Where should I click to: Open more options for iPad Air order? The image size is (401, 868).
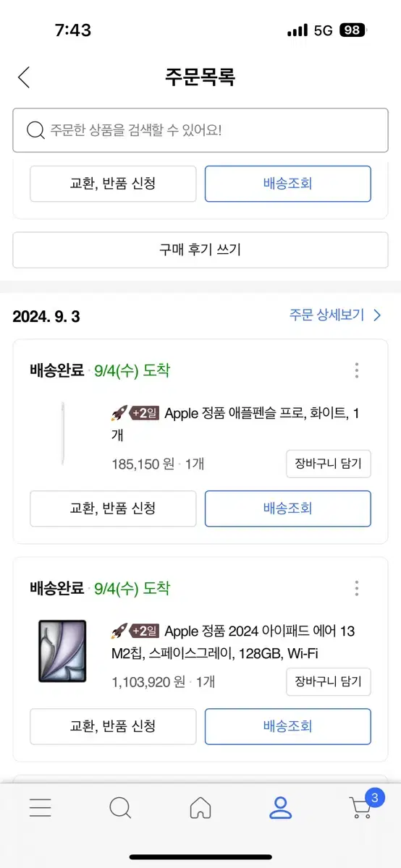point(357,588)
